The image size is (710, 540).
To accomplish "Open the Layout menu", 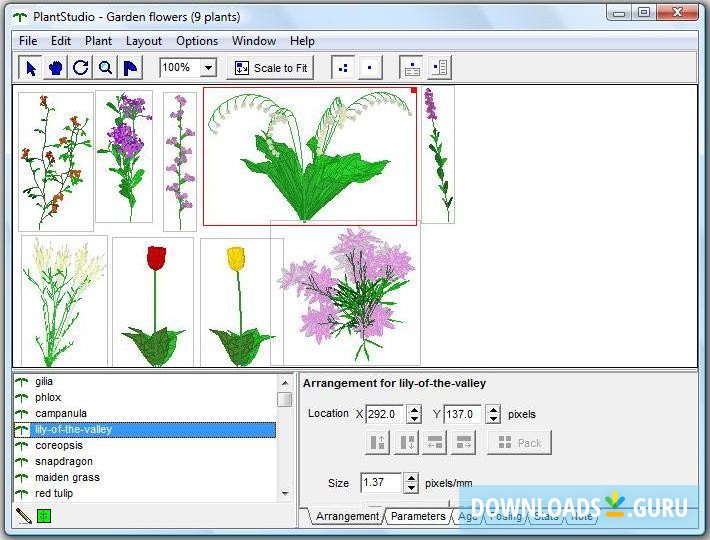I will [144, 41].
